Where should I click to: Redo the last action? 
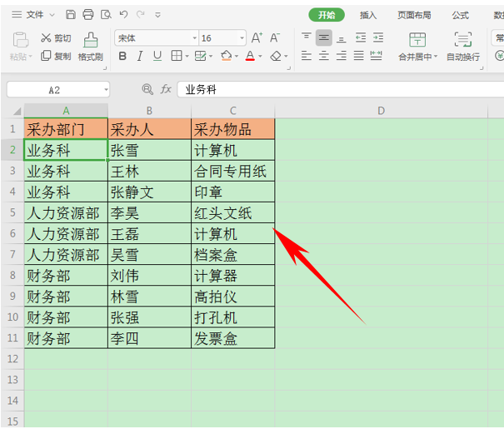point(141,14)
